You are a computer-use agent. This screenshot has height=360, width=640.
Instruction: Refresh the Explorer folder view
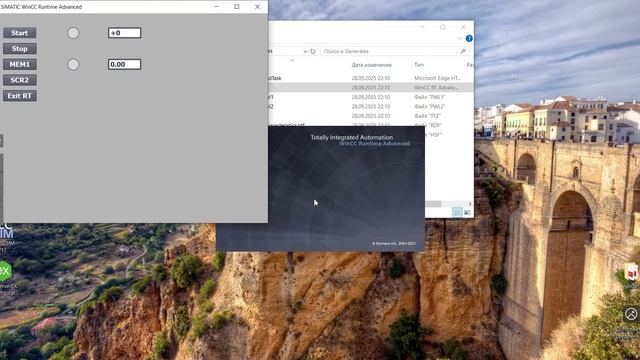pyautogui.click(x=313, y=51)
